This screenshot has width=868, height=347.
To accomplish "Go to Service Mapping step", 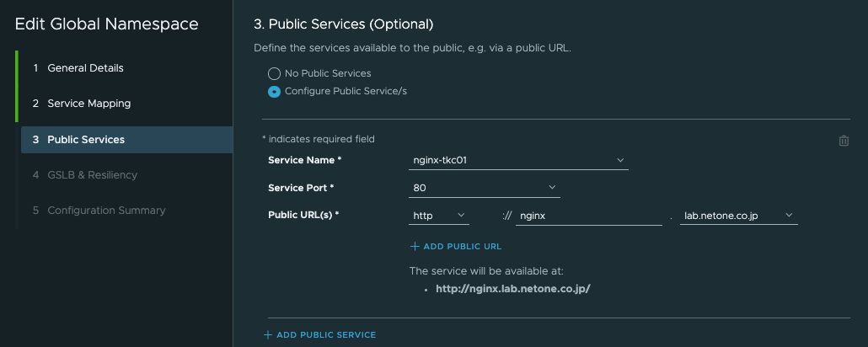I will click(89, 104).
